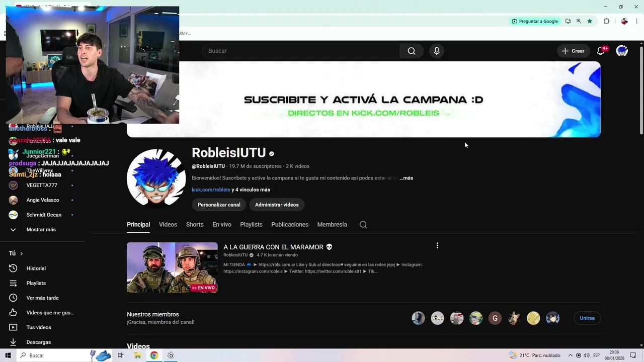Image resolution: width=644 pixels, height=362 pixels.
Task: Open the Windows Start menu
Action: (x=8, y=355)
